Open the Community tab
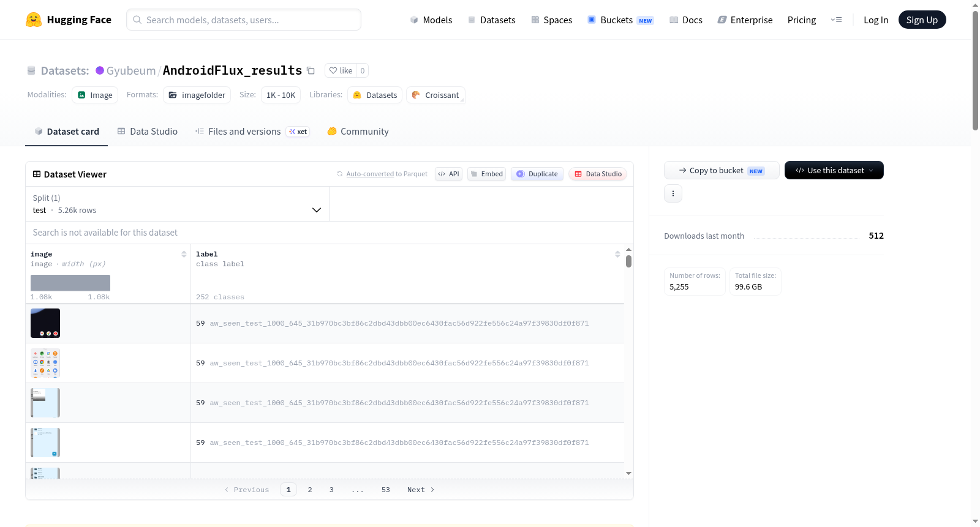980x527 pixels. click(x=358, y=131)
